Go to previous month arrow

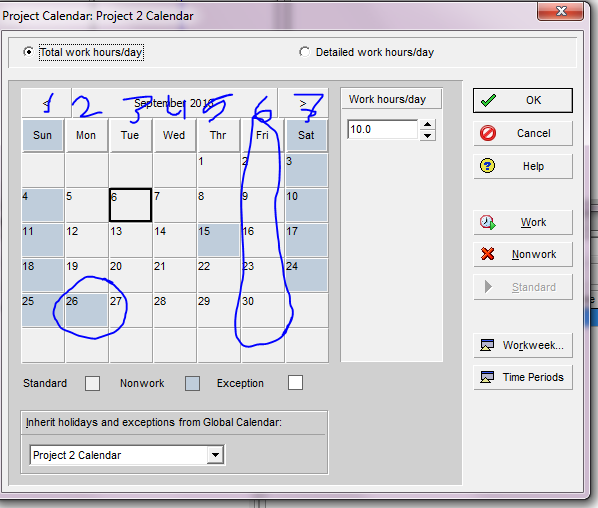[x=46, y=103]
